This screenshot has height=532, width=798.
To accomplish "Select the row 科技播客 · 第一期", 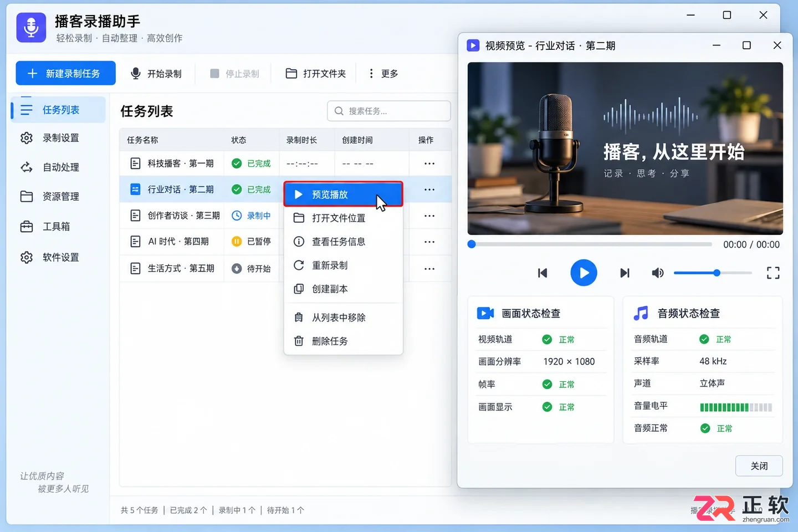I will click(x=285, y=163).
